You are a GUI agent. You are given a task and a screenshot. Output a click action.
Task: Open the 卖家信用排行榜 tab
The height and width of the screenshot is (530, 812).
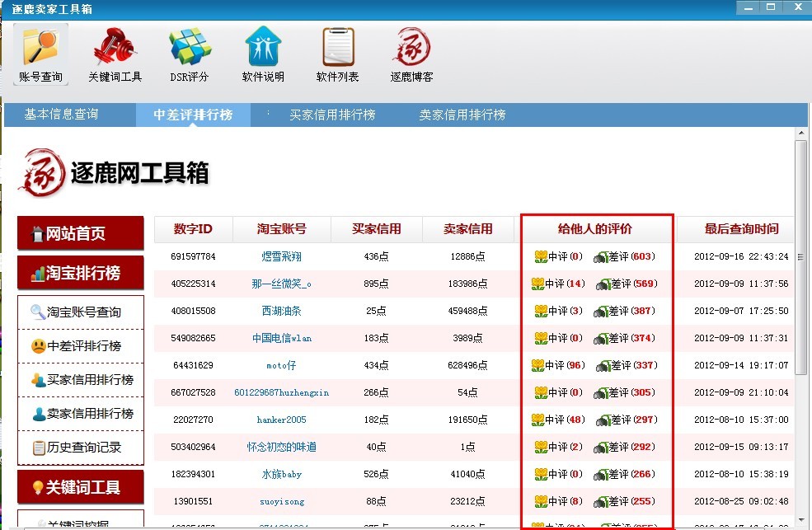[x=462, y=115]
